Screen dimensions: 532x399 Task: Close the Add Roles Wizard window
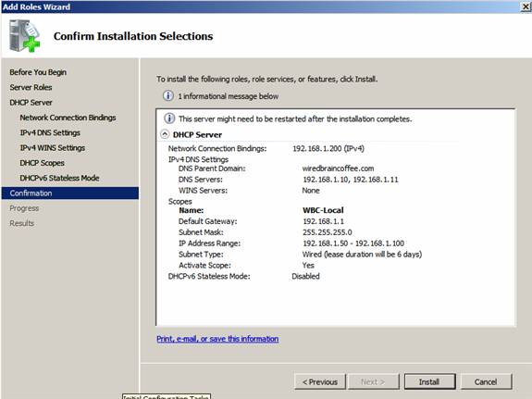(526, 6)
